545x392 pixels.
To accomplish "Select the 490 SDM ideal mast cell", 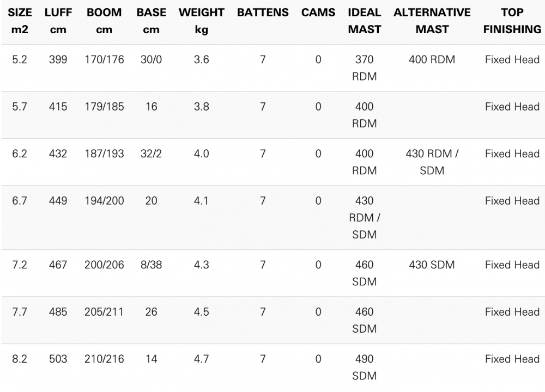I will (365, 367).
